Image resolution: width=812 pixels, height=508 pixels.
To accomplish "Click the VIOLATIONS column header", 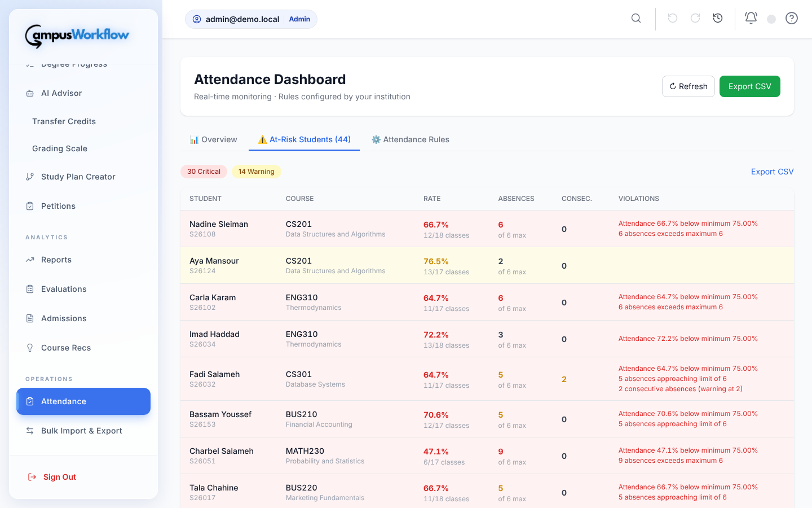I will 639,199.
